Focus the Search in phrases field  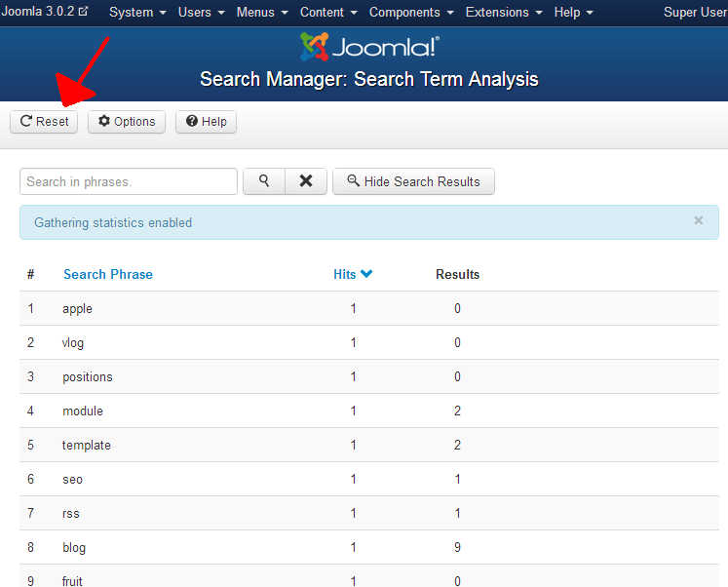(128, 181)
